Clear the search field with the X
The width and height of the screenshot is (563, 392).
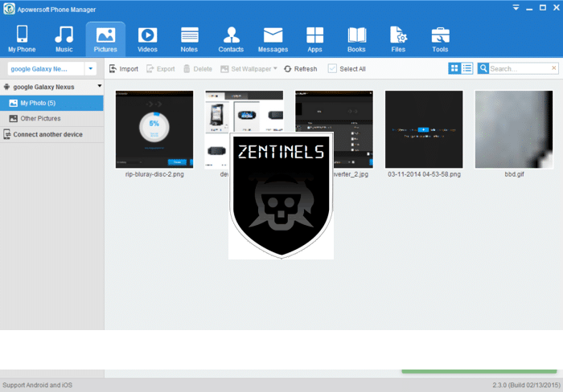(554, 67)
